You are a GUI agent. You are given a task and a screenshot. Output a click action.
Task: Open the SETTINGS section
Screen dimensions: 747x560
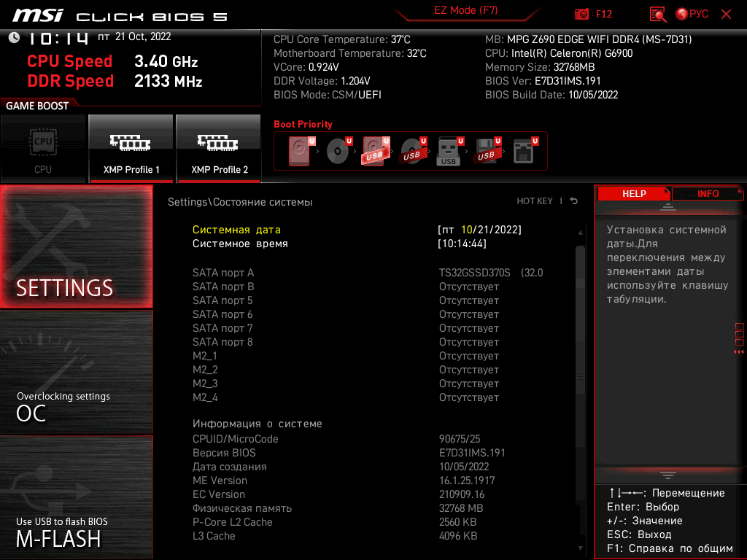pos(76,246)
